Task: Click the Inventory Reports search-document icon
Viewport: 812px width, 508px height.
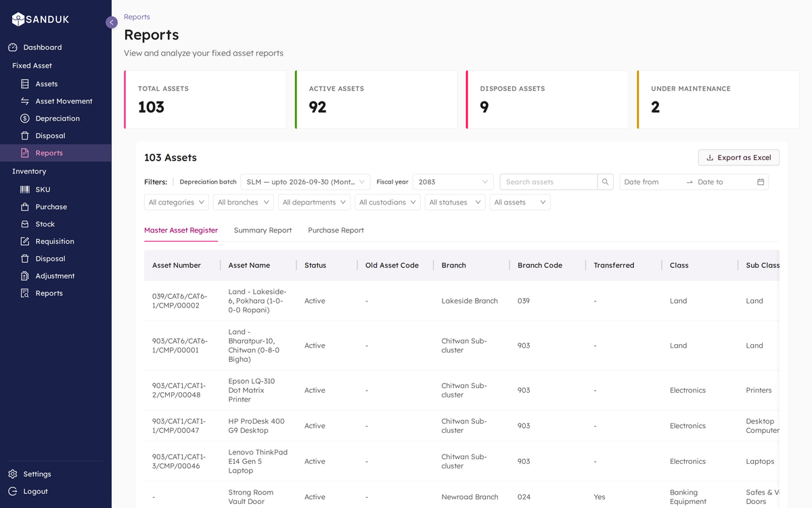Action: (x=25, y=293)
